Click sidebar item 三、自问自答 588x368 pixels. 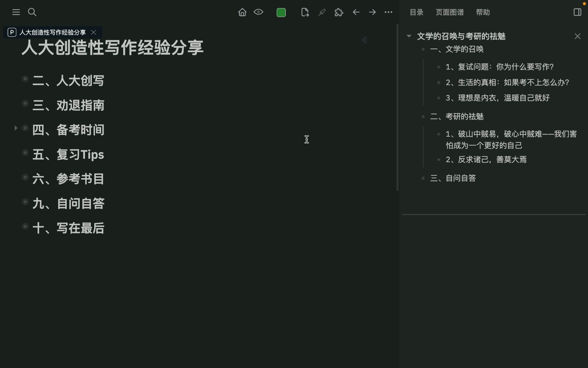tap(453, 178)
